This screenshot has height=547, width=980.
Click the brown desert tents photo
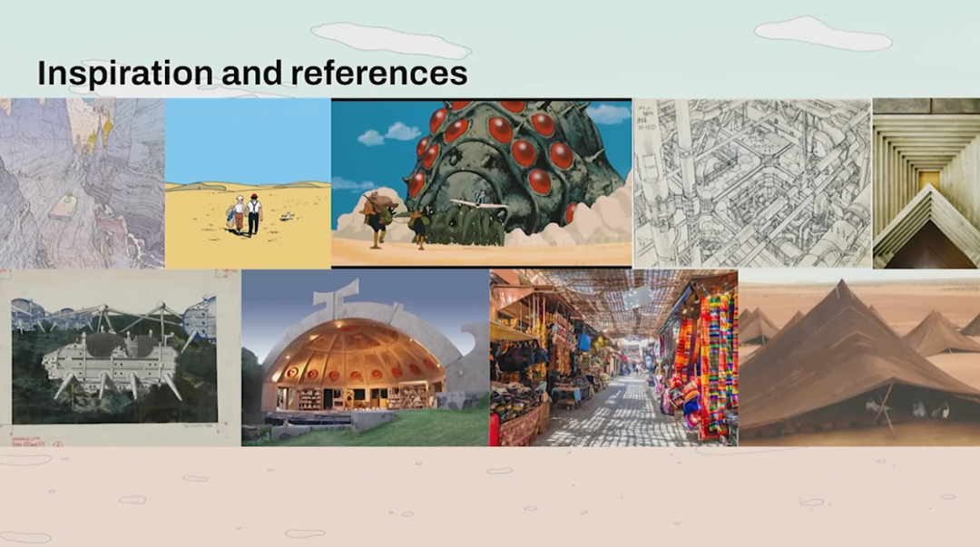point(859,358)
